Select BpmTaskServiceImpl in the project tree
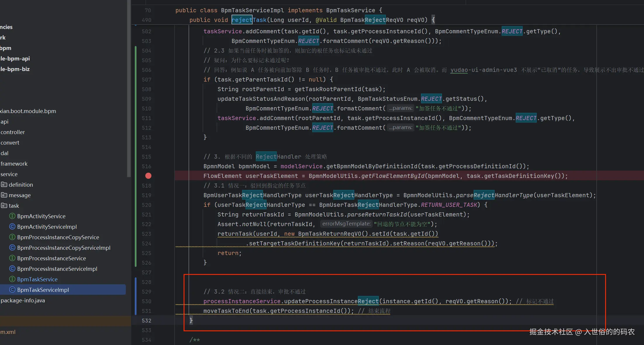Viewport: 644px width, 345px height. [43, 290]
